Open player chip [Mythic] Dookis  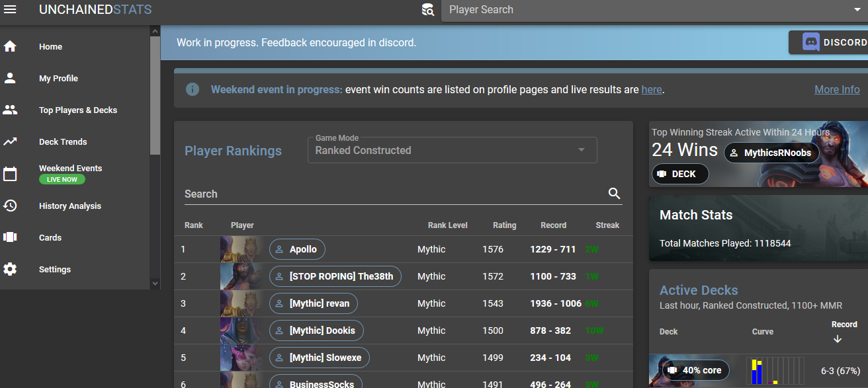point(316,330)
